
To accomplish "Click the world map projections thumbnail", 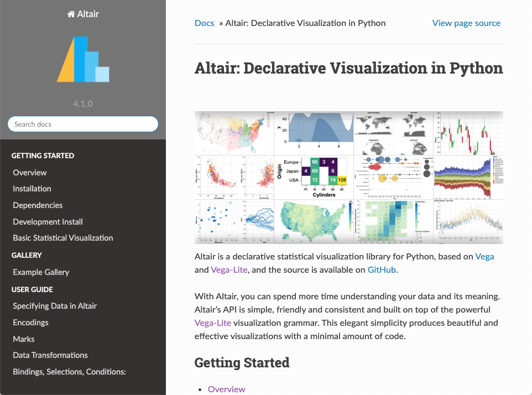I will tap(394, 133).
